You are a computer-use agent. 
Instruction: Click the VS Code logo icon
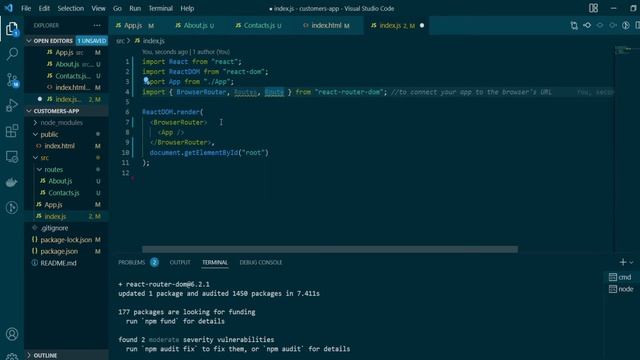pos(8,8)
